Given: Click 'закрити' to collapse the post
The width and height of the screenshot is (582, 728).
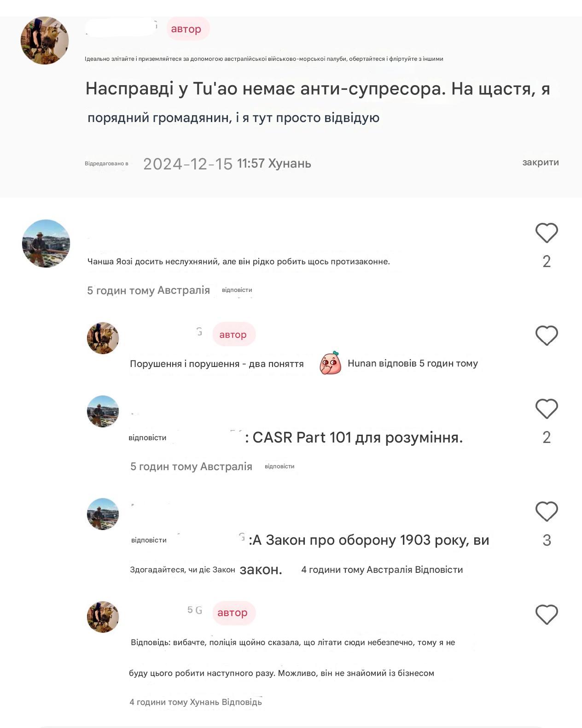Looking at the screenshot, I should [x=541, y=162].
